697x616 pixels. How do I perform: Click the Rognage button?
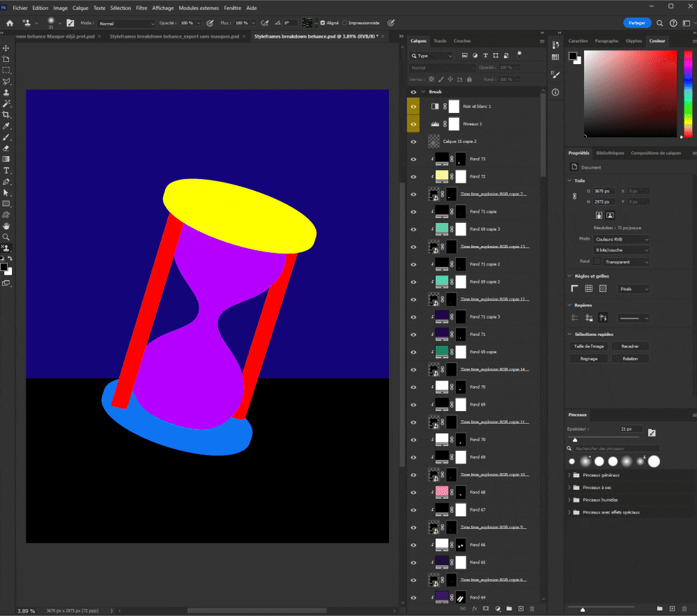click(x=589, y=359)
